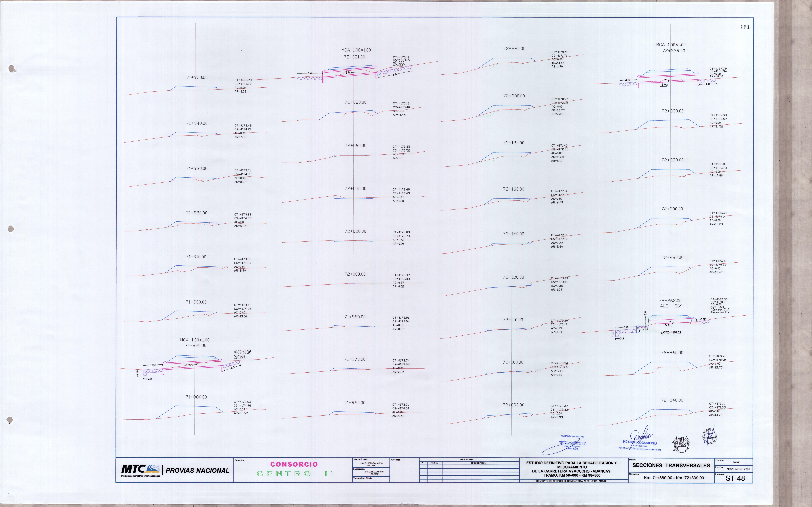Click station label 72+081.00
The height and width of the screenshot is (507, 812).
click(355, 57)
